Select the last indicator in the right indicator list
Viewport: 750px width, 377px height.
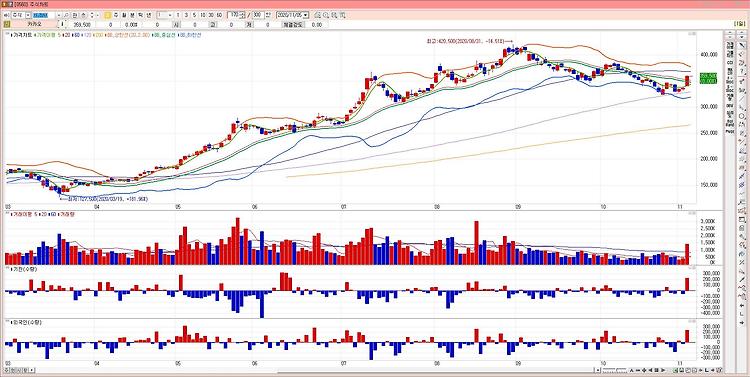click(x=730, y=132)
